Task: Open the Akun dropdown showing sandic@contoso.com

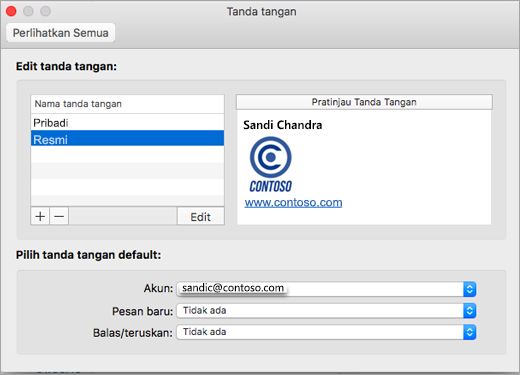Action: pyautogui.click(x=326, y=289)
